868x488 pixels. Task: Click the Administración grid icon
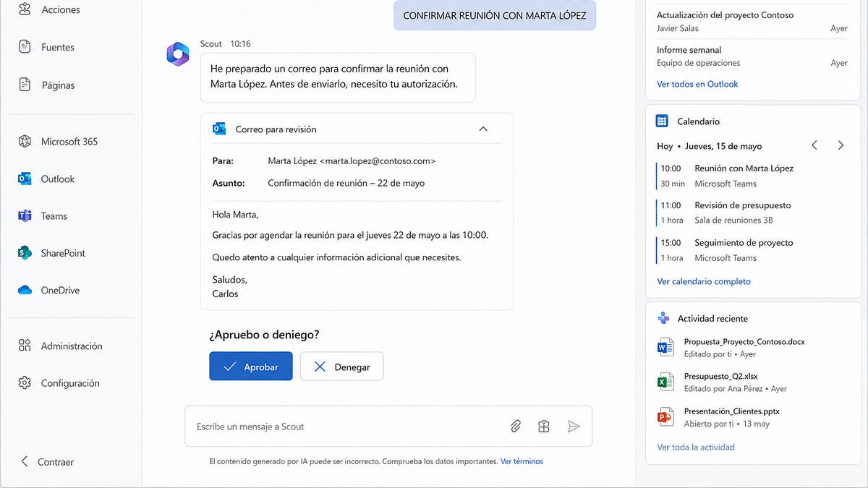point(25,346)
